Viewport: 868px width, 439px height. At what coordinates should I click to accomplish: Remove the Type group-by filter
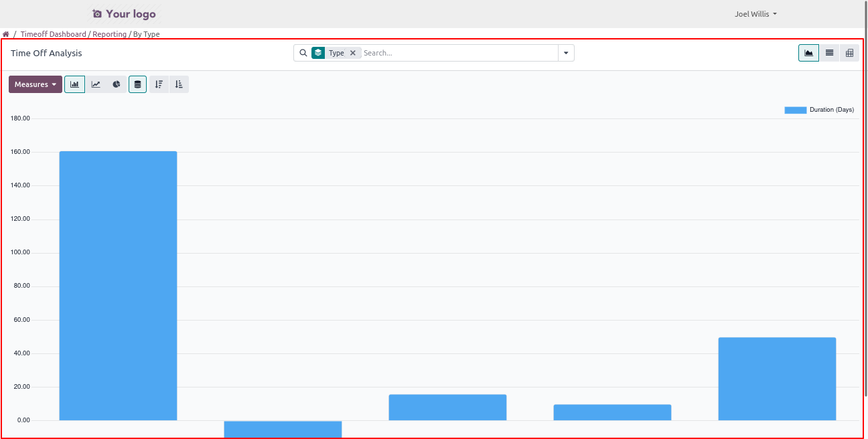coord(353,53)
